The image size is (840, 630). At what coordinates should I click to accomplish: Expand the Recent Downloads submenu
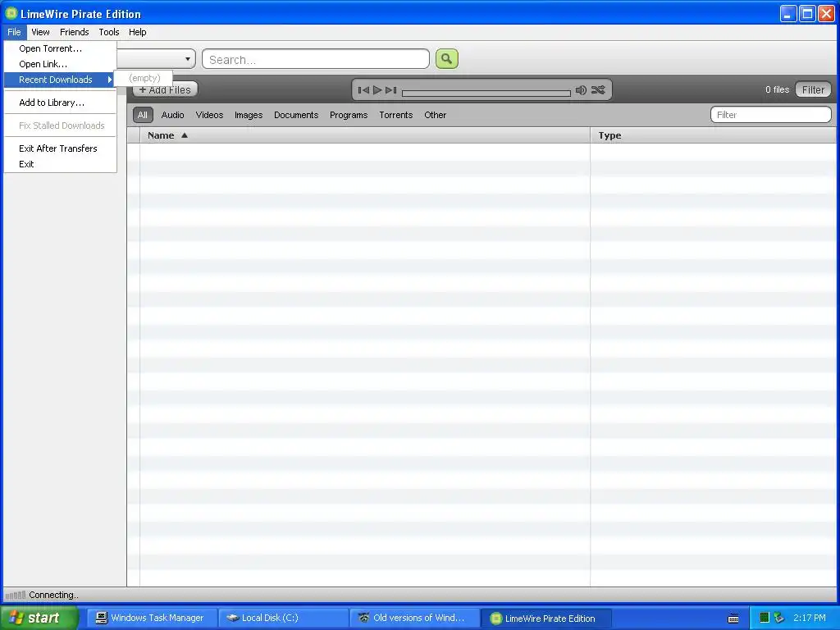60,80
